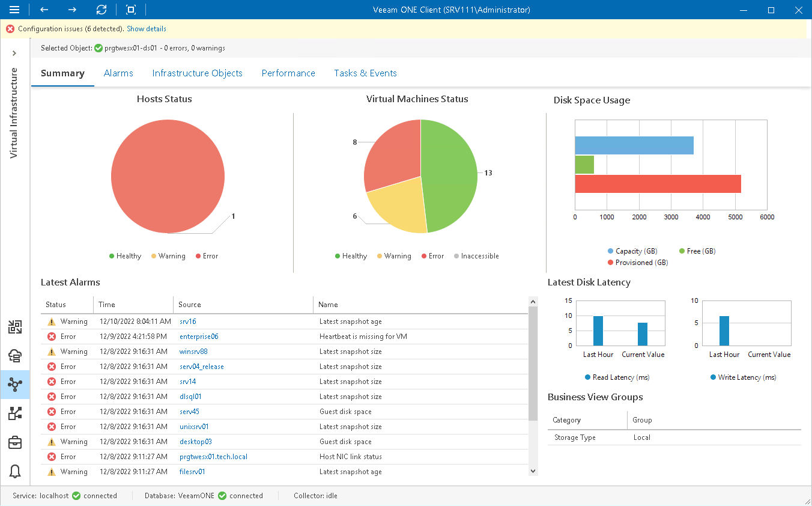Select the Virtual Infrastructure view icon

click(15, 385)
